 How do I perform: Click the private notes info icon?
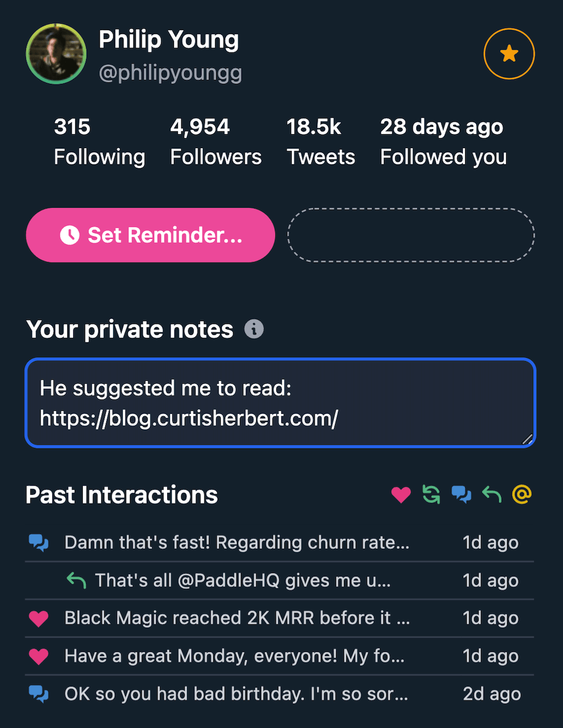[254, 329]
